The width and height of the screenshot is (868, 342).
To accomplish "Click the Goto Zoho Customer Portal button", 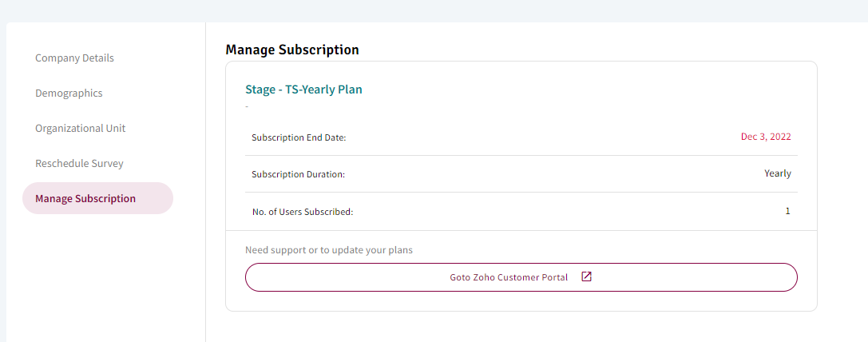I will coord(521,277).
